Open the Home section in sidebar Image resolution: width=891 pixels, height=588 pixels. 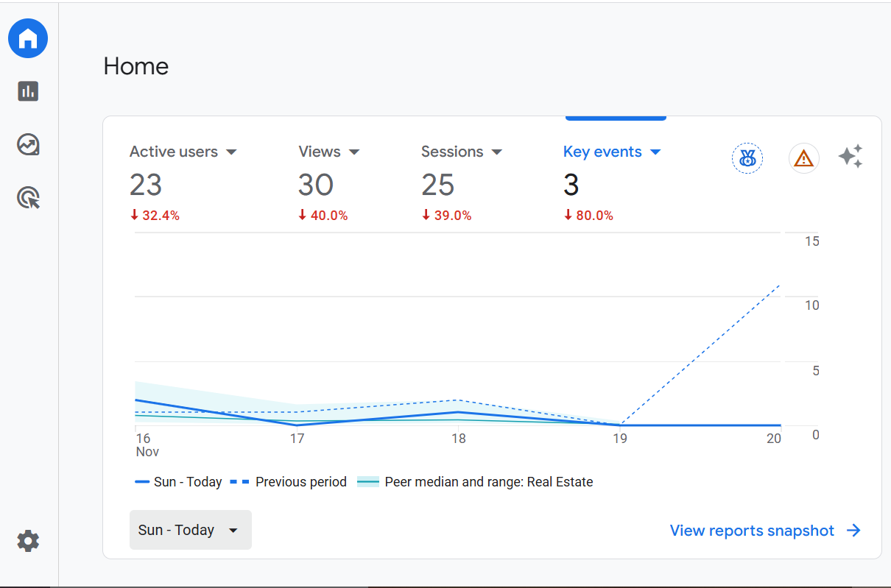(x=27, y=38)
